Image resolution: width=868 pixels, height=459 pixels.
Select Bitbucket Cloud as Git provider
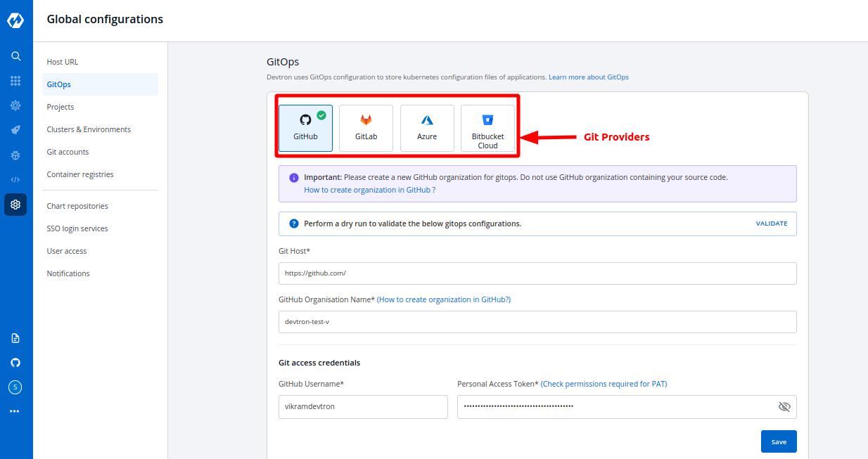coord(487,128)
